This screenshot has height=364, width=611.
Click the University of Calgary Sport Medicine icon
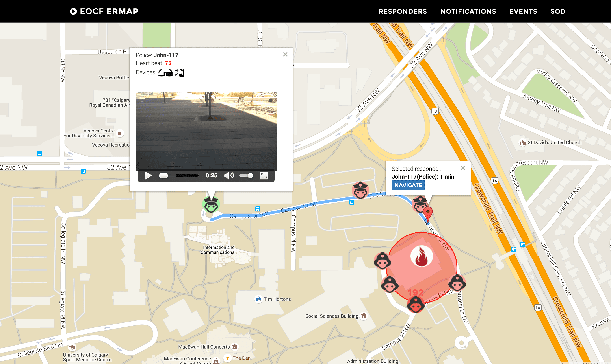tap(72, 347)
